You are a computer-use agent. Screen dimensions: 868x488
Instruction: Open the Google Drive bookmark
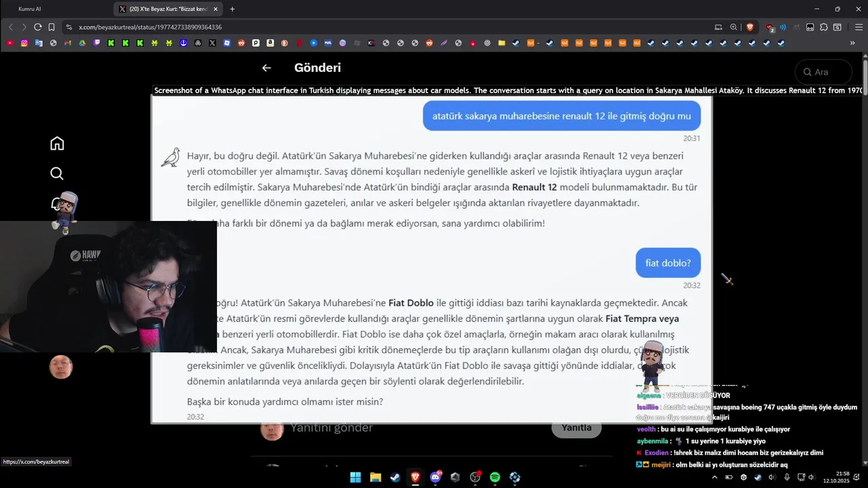point(82,43)
